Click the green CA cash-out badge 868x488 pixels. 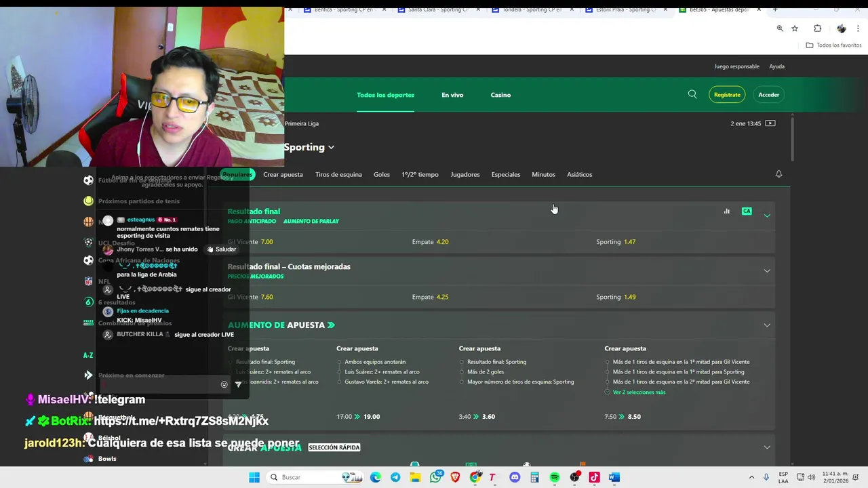(x=747, y=211)
